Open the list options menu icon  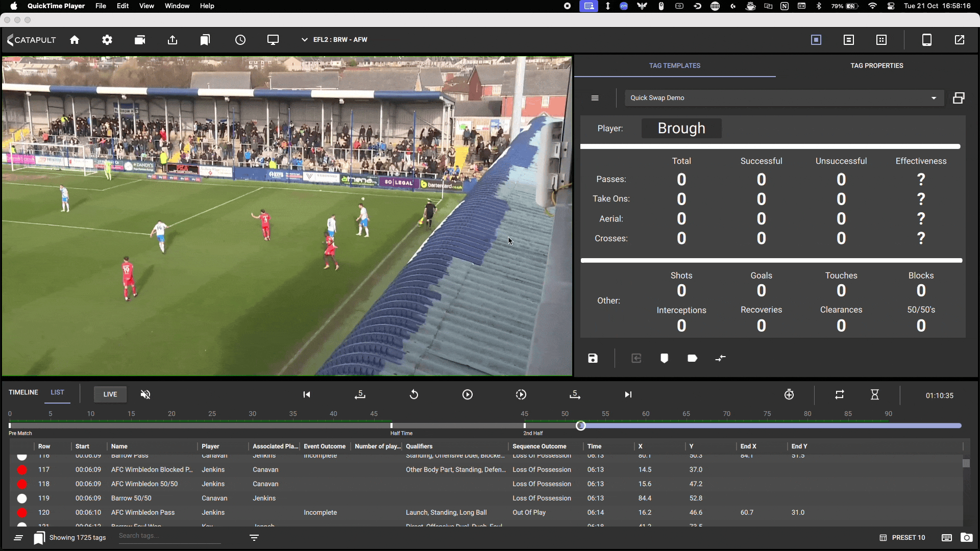pos(18,538)
